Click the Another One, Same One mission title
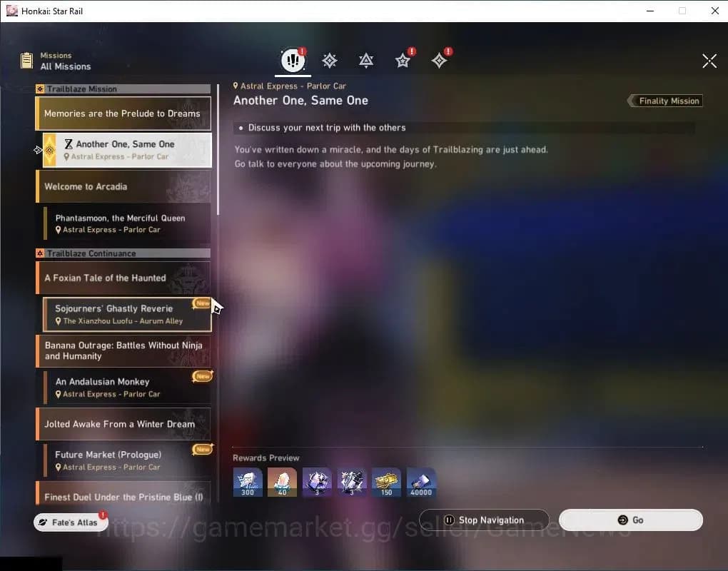 click(x=126, y=144)
